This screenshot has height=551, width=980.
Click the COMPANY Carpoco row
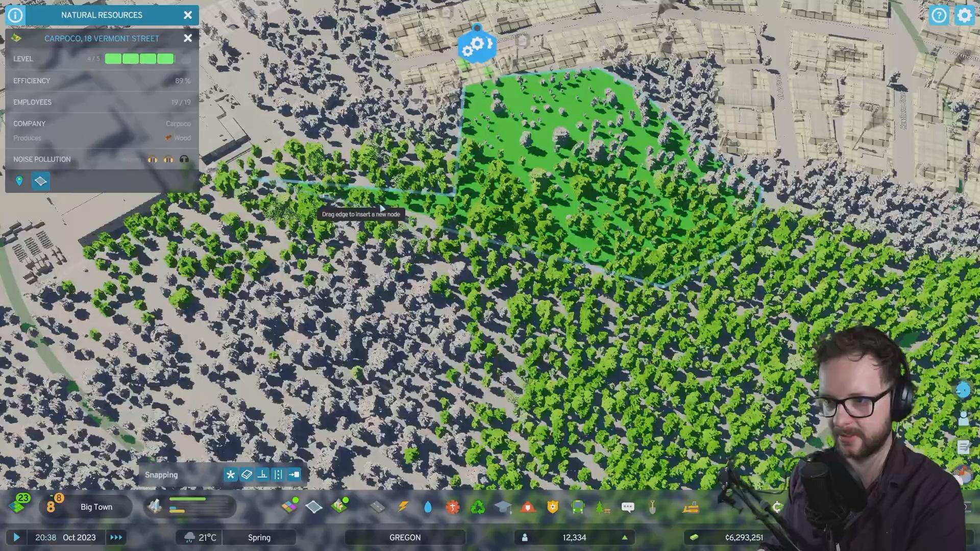point(102,123)
